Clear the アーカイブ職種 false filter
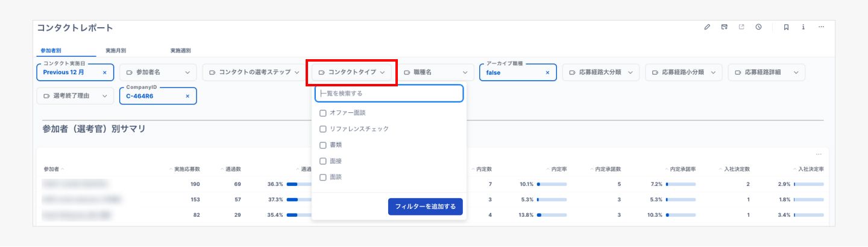868x247 pixels. click(547, 72)
